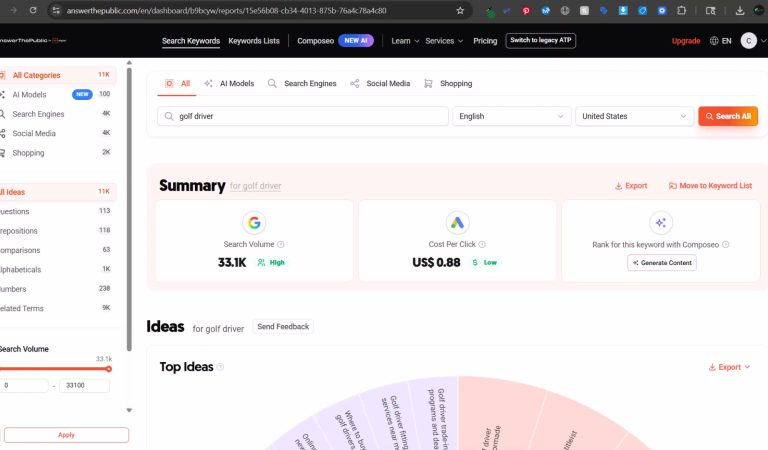
Task: Open the Pinterest extension icon
Action: pos(526,10)
